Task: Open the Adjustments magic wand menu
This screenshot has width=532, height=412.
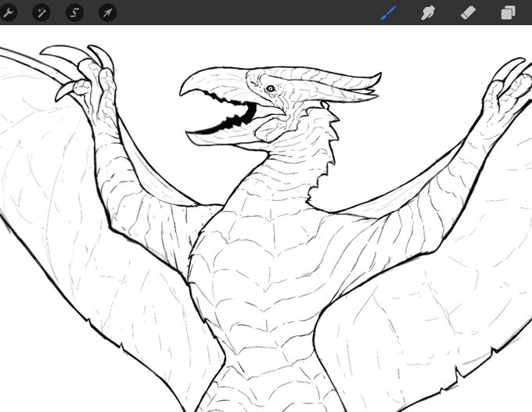Action: 41,13
